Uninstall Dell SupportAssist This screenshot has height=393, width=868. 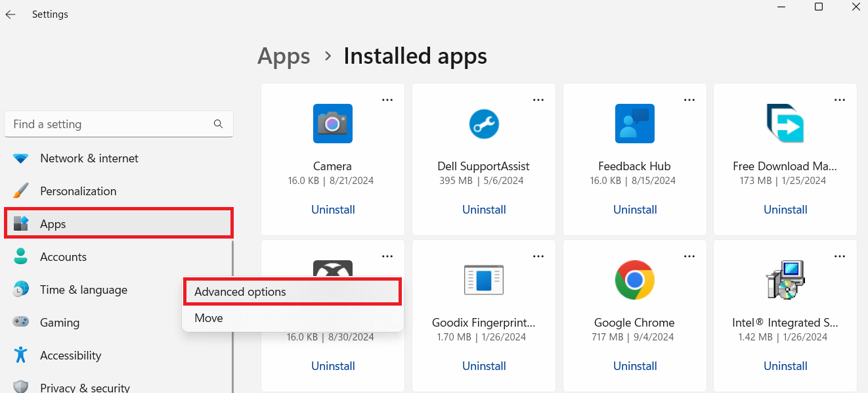[x=484, y=210]
